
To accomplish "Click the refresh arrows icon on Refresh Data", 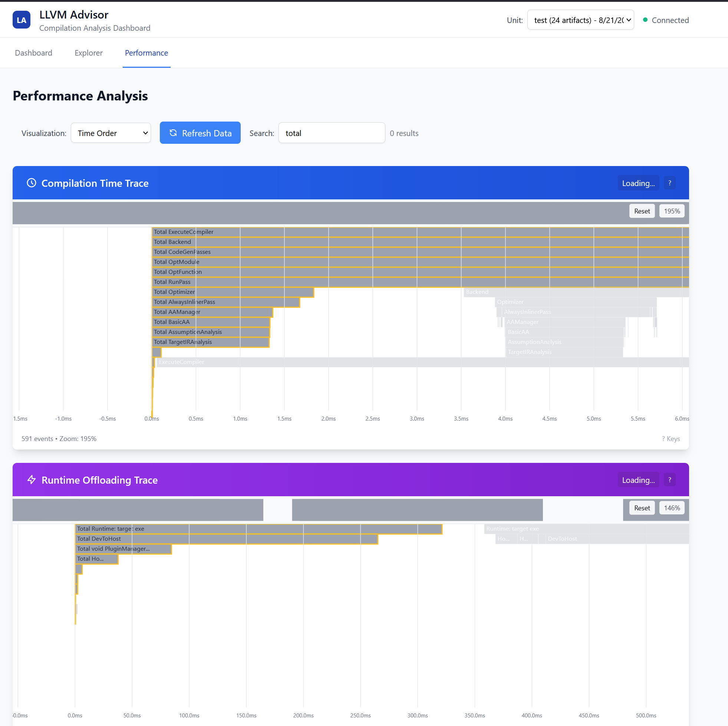I will (173, 133).
